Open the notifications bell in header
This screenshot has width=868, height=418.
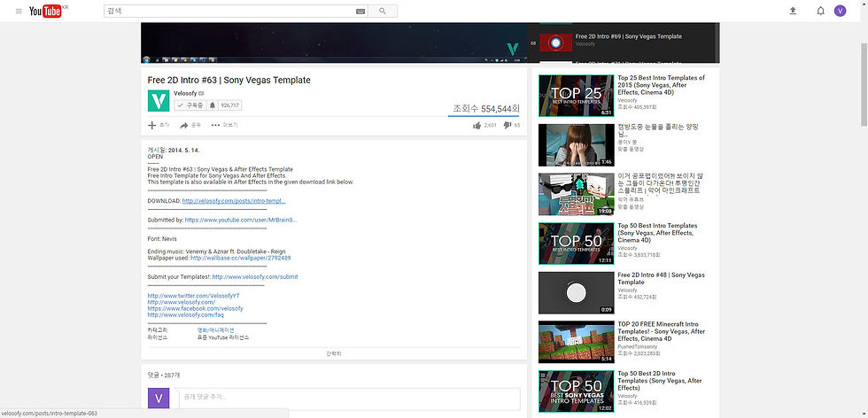[x=820, y=12]
